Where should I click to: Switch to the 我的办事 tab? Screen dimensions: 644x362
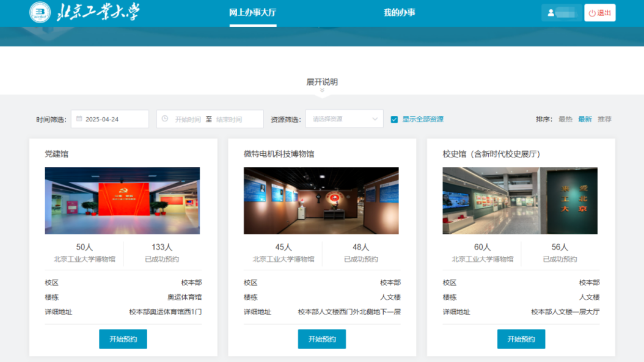[x=399, y=13]
